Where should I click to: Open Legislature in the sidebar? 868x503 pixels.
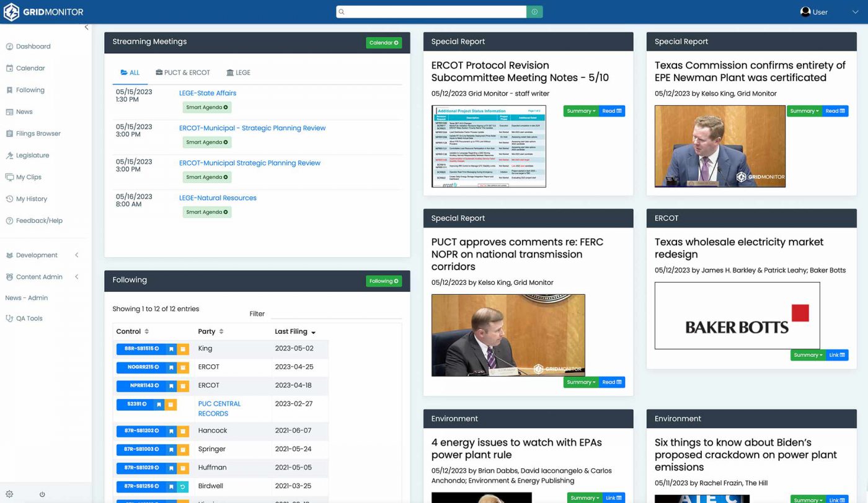(x=32, y=155)
